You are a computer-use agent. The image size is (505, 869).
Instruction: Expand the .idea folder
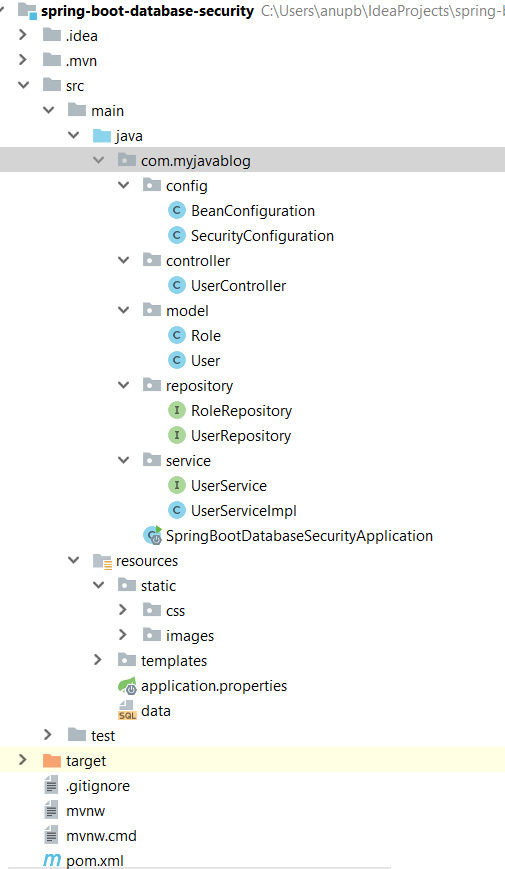[23, 35]
